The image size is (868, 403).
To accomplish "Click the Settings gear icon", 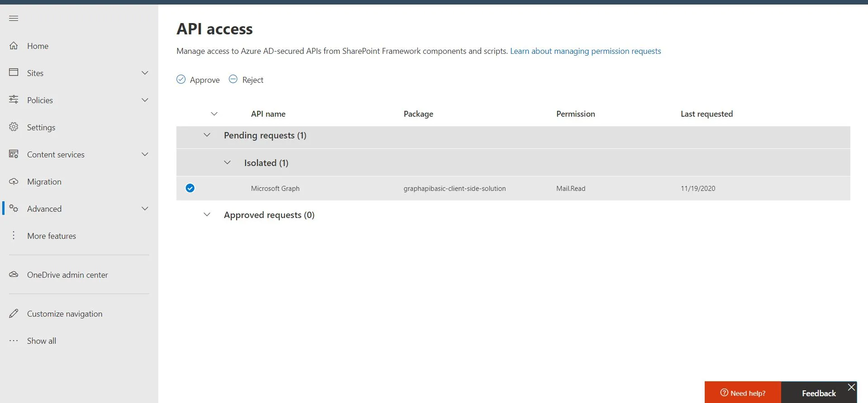I will [x=14, y=127].
